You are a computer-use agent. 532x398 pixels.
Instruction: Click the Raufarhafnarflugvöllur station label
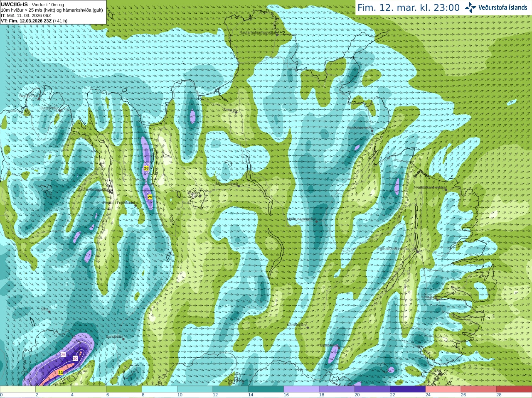point(258,32)
